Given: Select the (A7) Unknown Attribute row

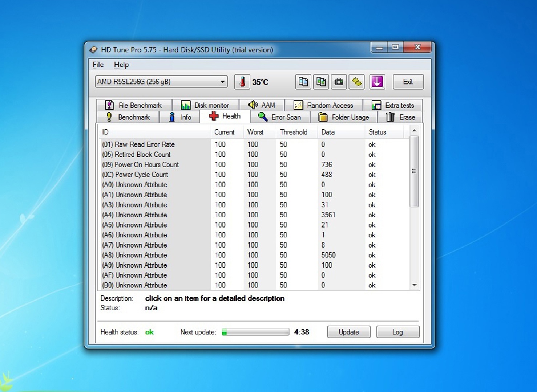Looking at the screenshot, I should pos(254,245).
